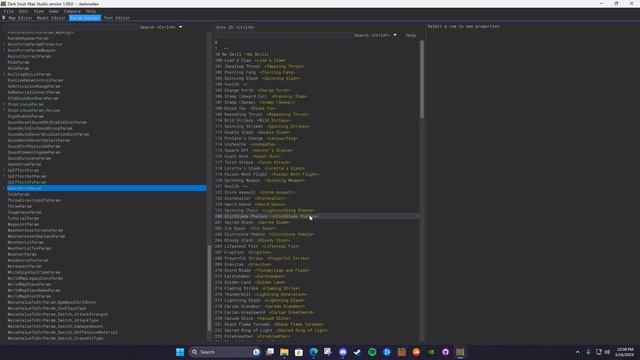
Task: Open row list search dropdown arrow
Action: [395, 35]
